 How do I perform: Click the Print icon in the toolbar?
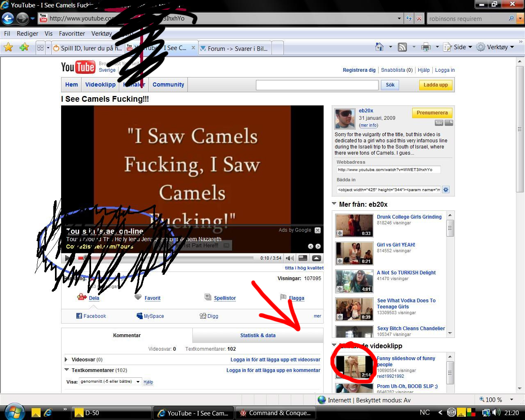tap(426, 47)
